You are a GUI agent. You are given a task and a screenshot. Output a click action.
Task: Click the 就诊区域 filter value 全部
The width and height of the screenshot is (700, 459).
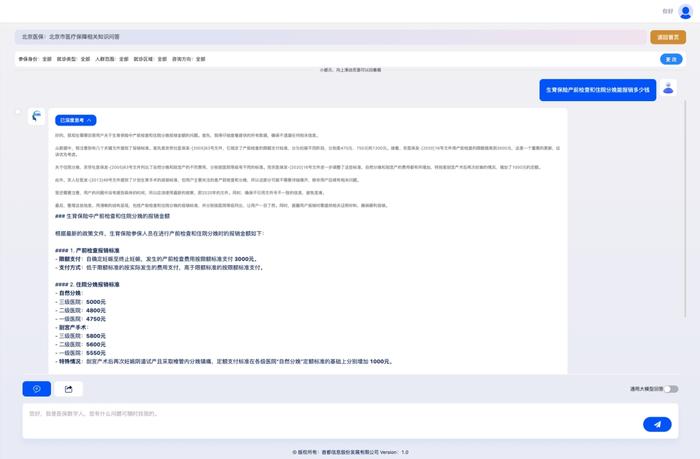pos(162,59)
